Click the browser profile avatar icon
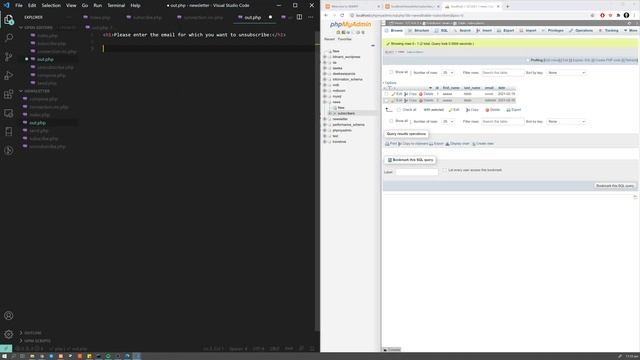The width and height of the screenshot is (640, 360). tap(626, 15)
